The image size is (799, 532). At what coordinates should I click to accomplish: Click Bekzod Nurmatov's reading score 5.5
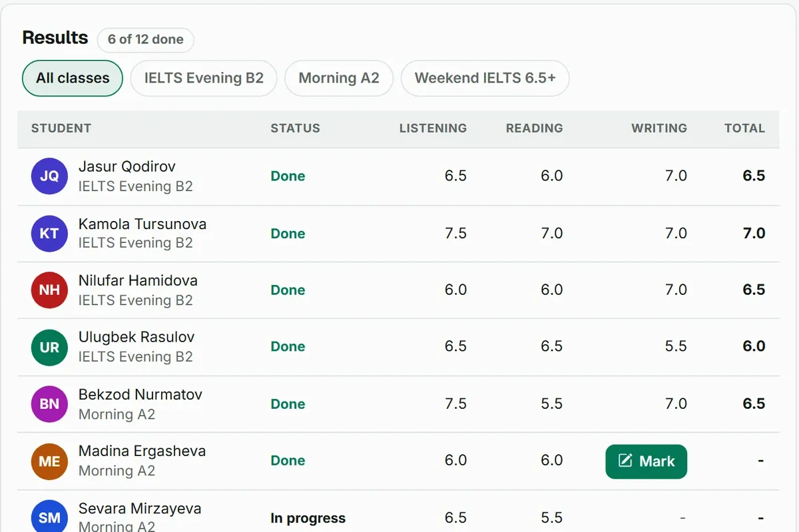click(552, 404)
